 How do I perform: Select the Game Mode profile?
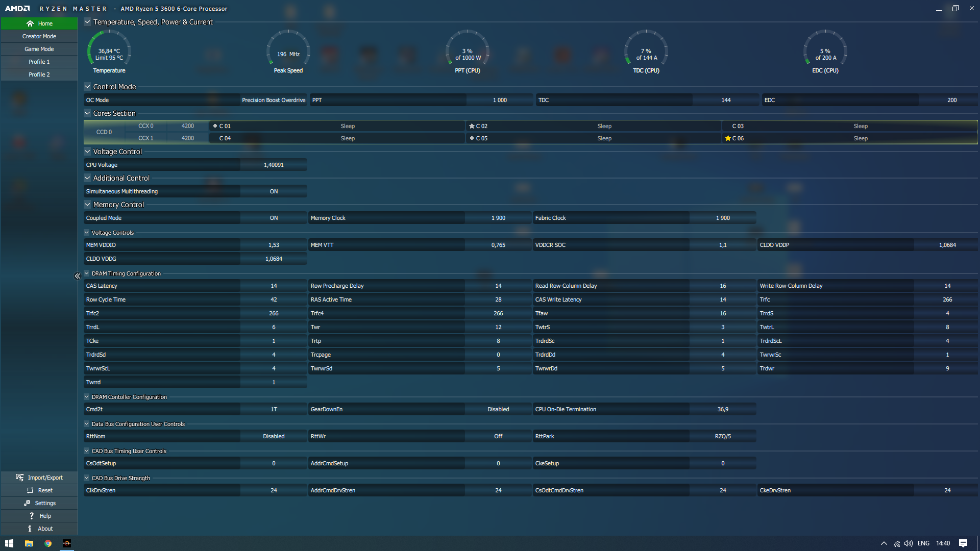[39, 49]
